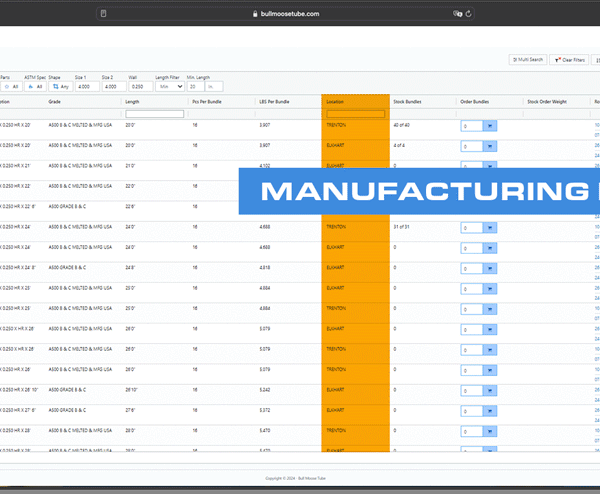Click the Stock Bundles column header
The width and height of the screenshot is (600, 494).
point(408,101)
